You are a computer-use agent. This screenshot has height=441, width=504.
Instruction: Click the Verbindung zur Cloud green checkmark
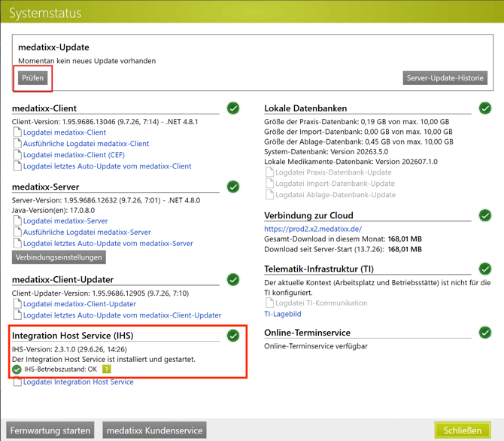click(x=485, y=215)
